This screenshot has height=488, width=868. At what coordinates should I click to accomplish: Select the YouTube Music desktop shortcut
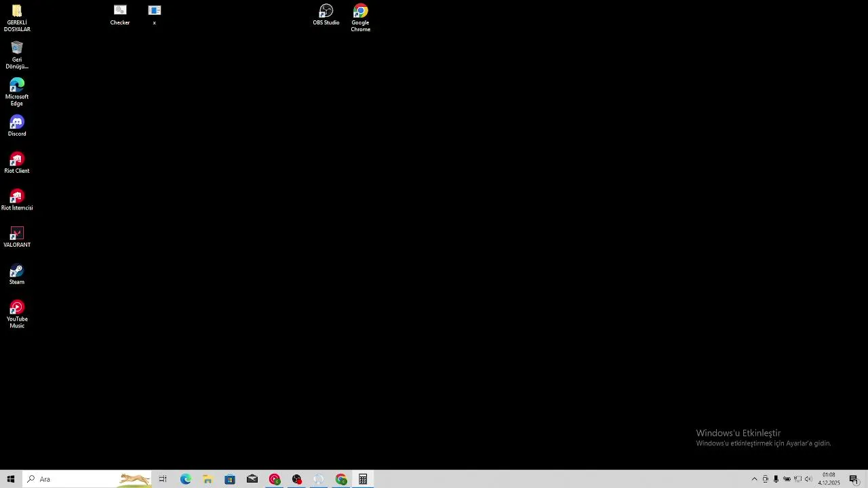(17, 314)
